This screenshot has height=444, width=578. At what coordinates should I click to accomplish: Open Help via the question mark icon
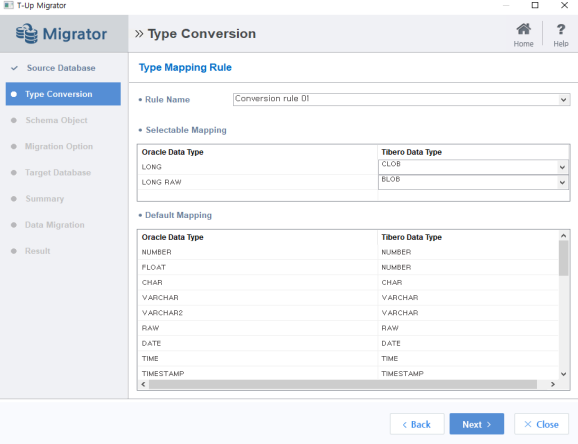[x=561, y=29]
